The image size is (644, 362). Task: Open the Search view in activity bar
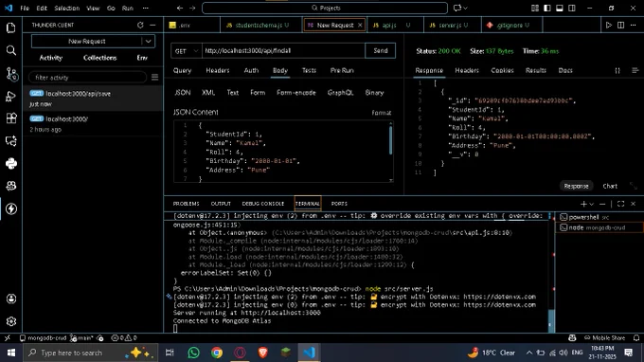click(x=11, y=50)
